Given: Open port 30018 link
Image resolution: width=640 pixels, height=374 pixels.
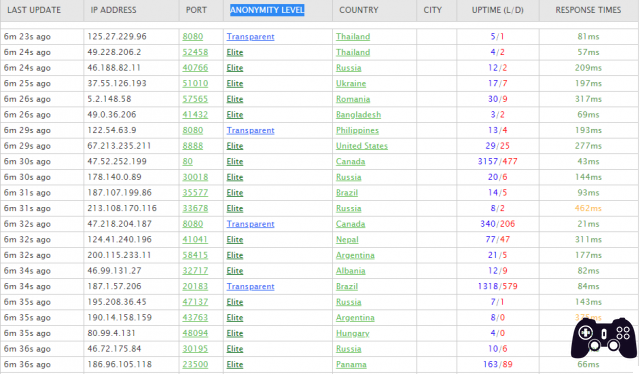Looking at the screenshot, I should [195, 177].
